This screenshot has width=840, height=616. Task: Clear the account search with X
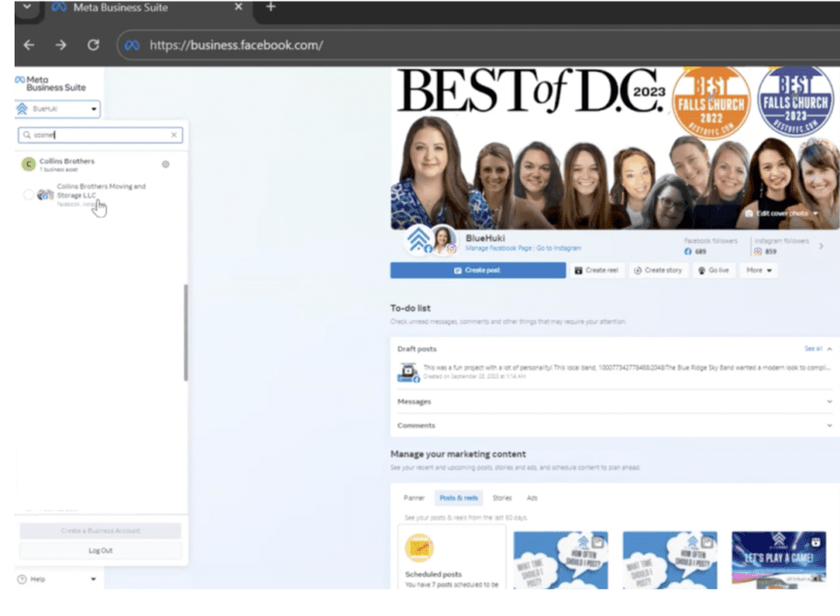tap(174, 135)
